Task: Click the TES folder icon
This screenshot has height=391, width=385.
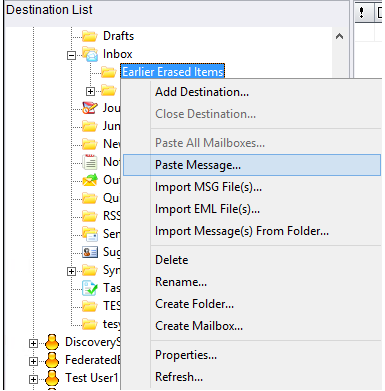Action: [90, 306]
